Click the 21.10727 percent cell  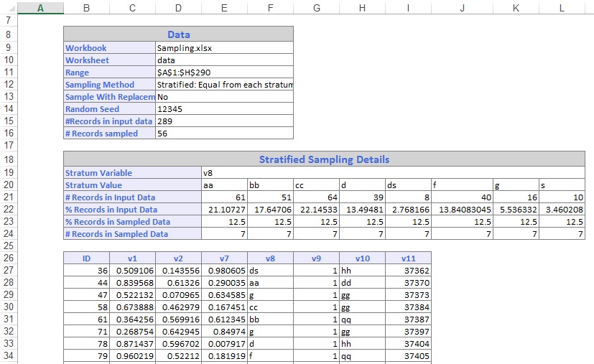click(224, 210)
